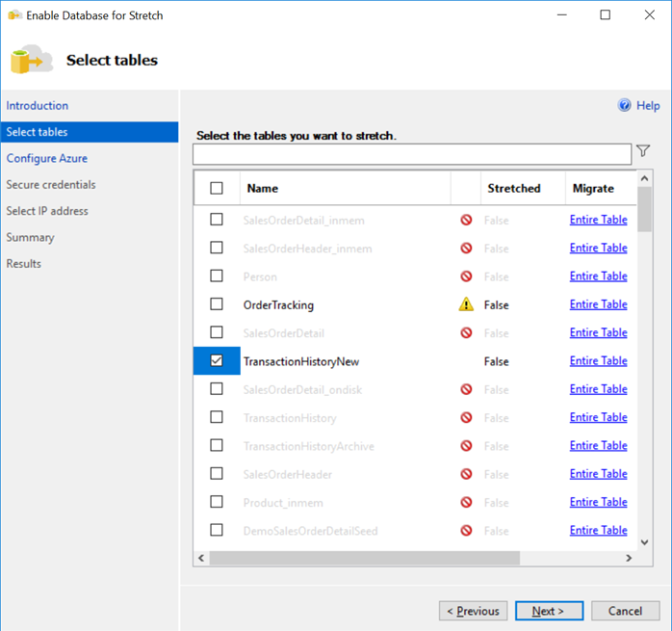This screenshot has height=631, width=672.
Task: Go to the Configure Azure step
Action: (47, 159)
